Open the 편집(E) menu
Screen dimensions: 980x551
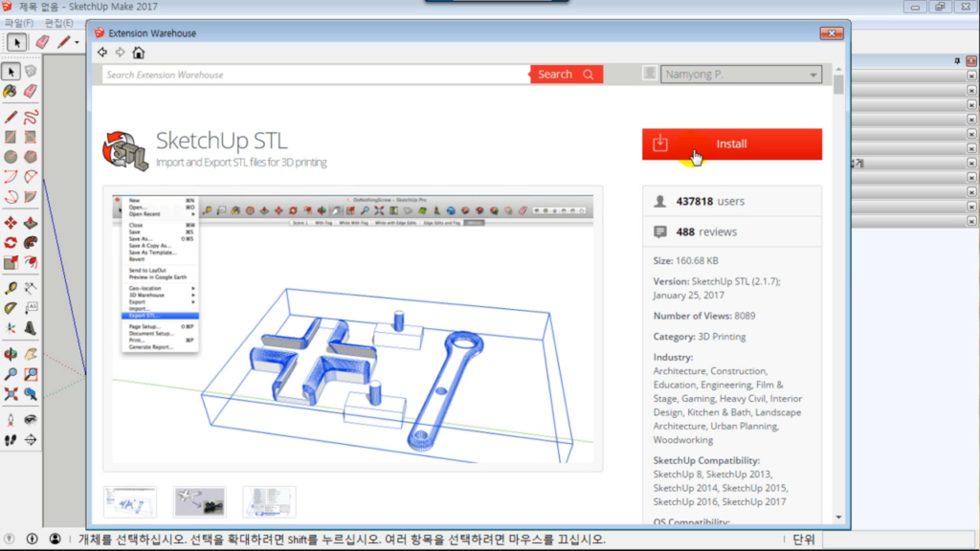(58, 23)
